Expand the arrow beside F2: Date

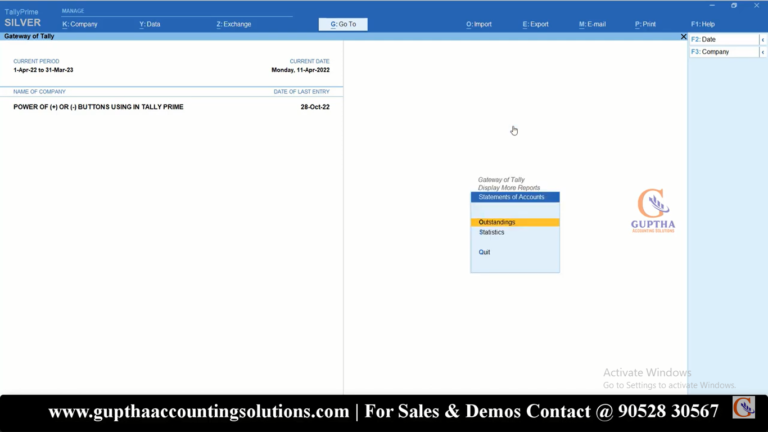pos(763,39)
